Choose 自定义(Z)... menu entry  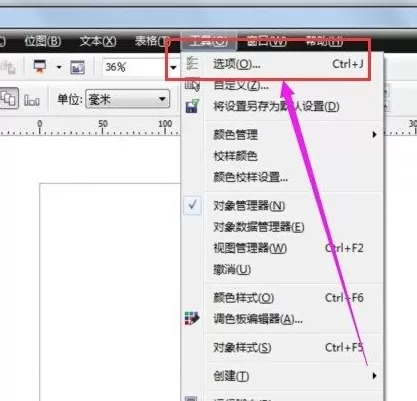(283, 85)
